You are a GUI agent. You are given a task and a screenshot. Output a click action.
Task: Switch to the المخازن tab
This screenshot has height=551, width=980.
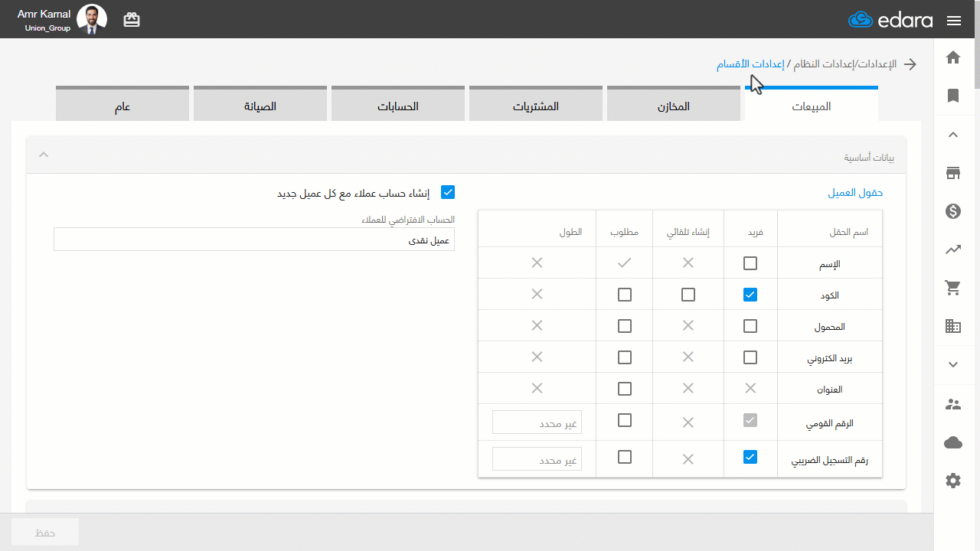[x=674, y=105]
